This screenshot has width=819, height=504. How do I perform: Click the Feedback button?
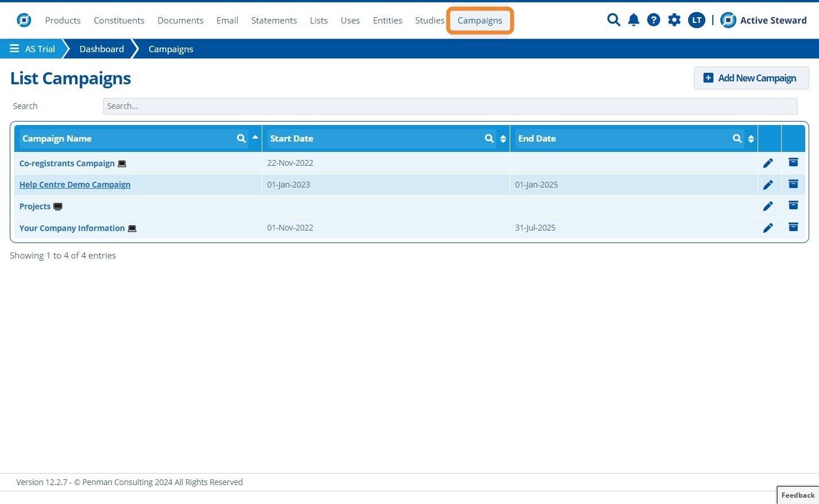(798, 495)
